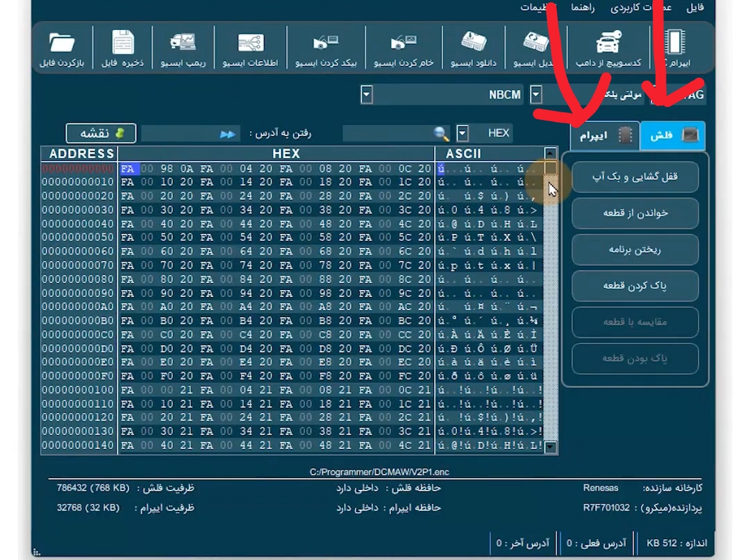This screenshot has height=560, width=750.
Task: Expand the NBCM dropdown arrow
Action: 367,94
